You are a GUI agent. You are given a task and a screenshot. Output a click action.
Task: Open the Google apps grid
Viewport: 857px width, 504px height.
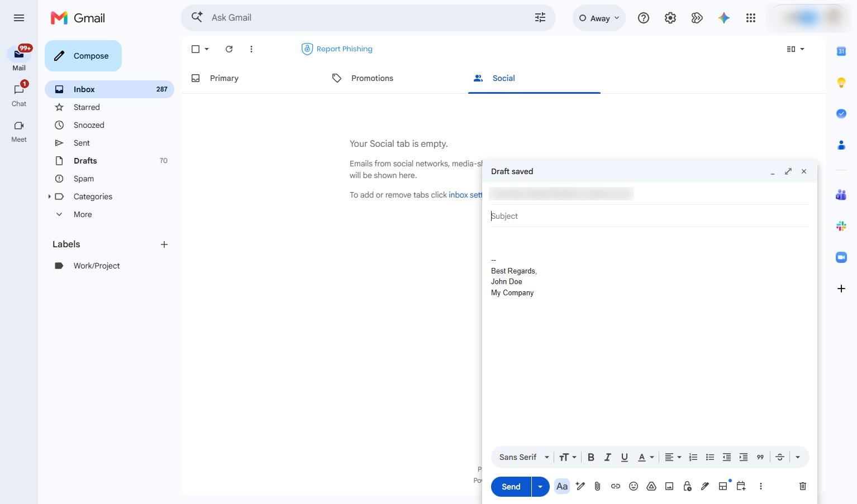coord(751,18)
